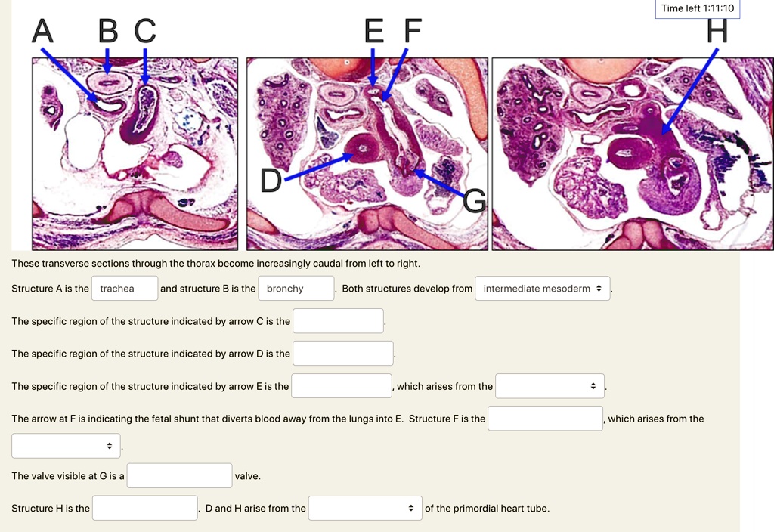Open the primordial heart tube region dropdown
Screen dimensions: 774x532
point(365,508)
